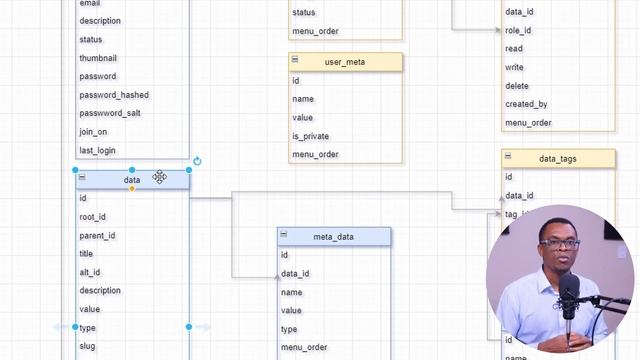Viewport: 640px width, 360px height.
Task: Select the menu_order field in user_meta
Action: 345,154
